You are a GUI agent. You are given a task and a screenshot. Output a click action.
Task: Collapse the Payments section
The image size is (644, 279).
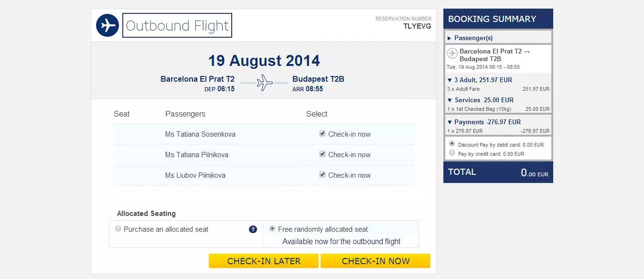click(484, 122)
